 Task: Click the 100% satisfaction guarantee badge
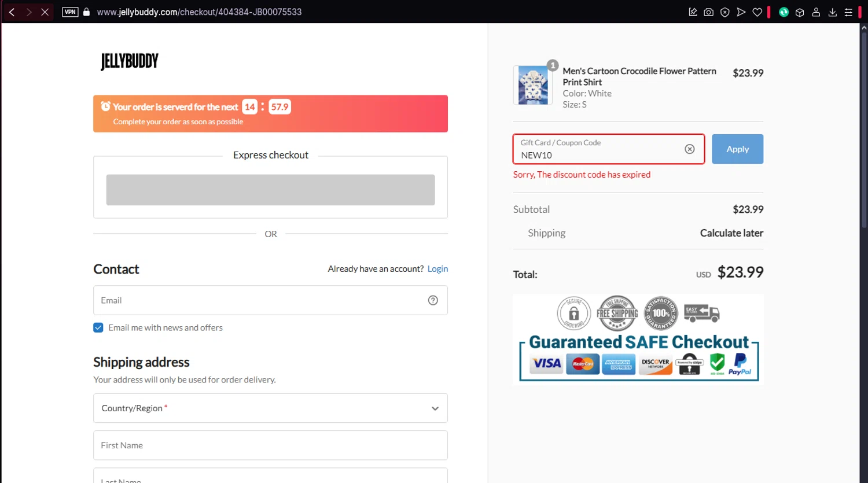[661, 313]
